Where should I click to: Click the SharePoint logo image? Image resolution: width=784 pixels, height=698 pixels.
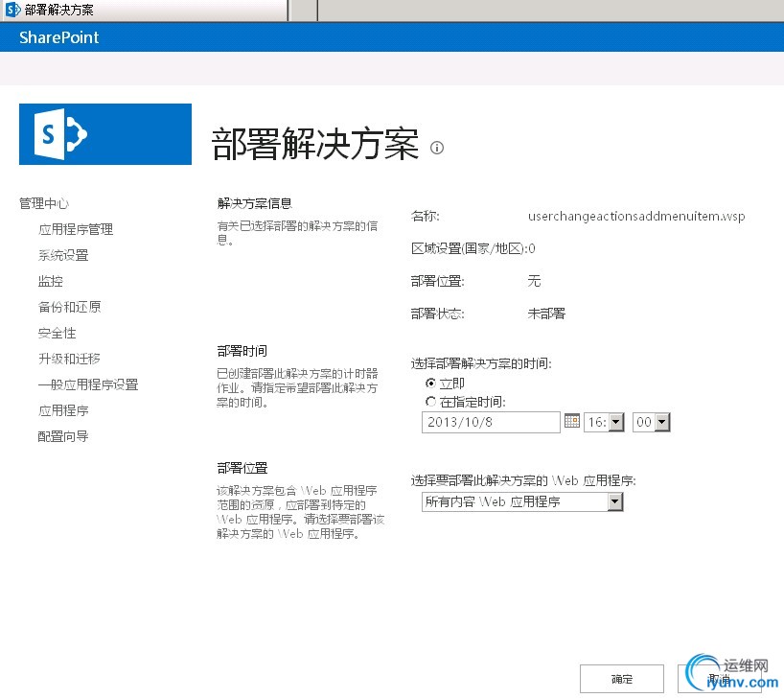pyautogui.click(x=105, y=134)
